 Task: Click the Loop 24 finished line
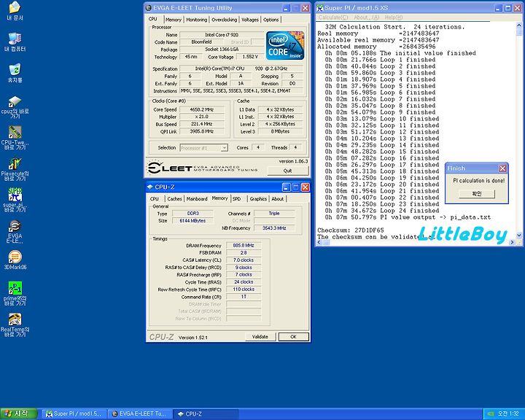click(382, 211)
